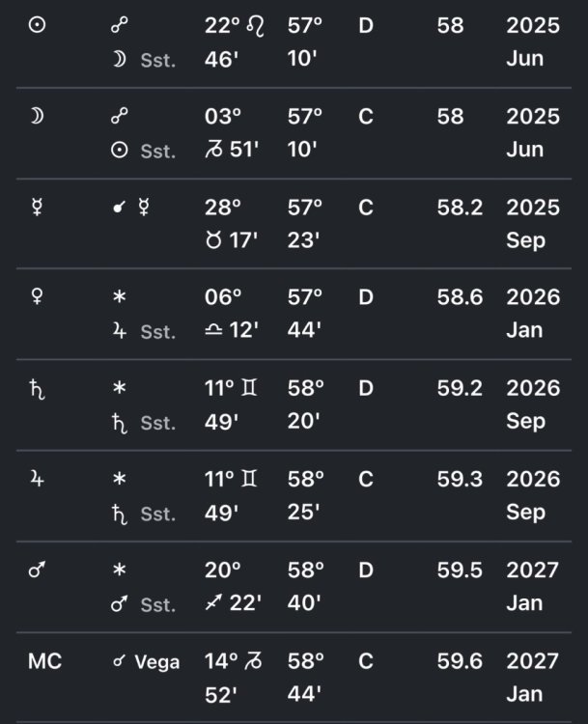Image resolution: width=588 pixels, height=724 pixels.
Task: Click the sextile symbol in the Venus row
Action: [120, 297]
